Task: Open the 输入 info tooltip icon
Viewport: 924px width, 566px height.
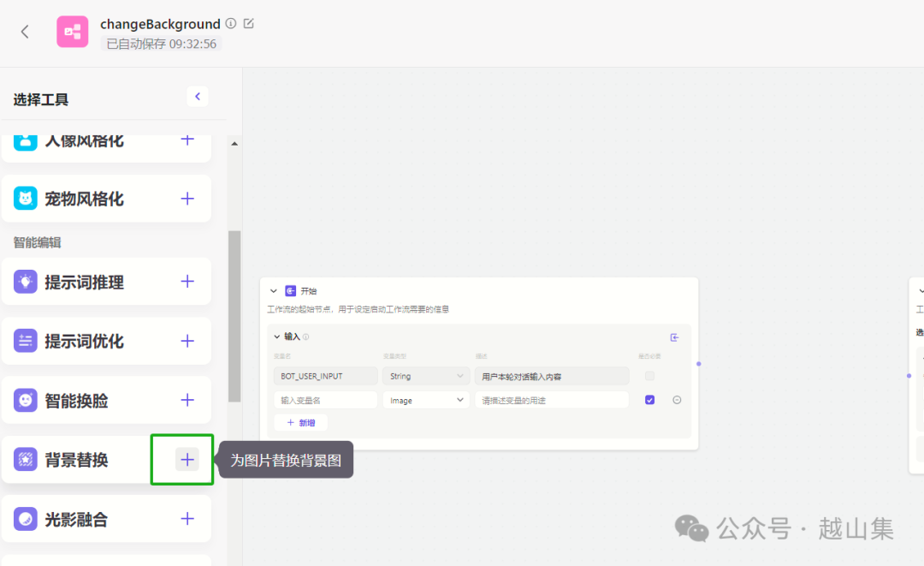Action: (305, 337)
